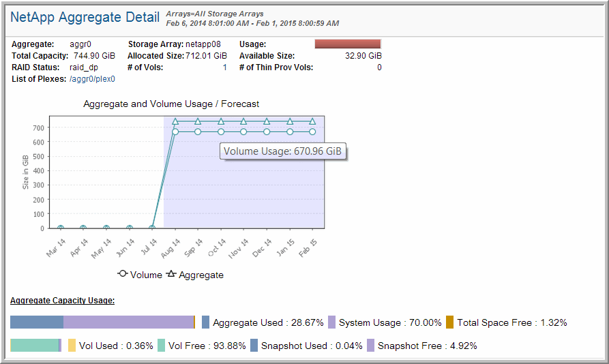Viewport: 609px width, 364px height.
Task: Click the green Vol Free bar segment
Action: [34, 346]
